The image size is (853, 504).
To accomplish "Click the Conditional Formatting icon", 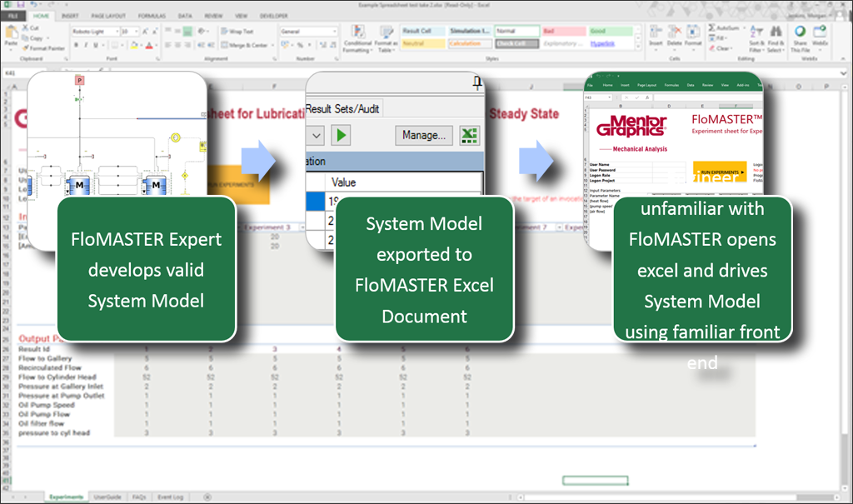I will coord(358,33).
